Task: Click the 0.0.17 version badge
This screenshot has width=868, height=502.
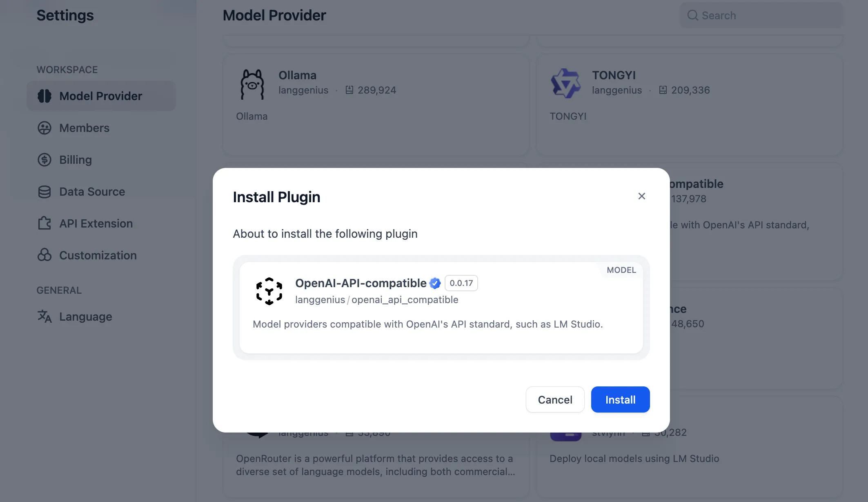Action: tap(461, 283)
